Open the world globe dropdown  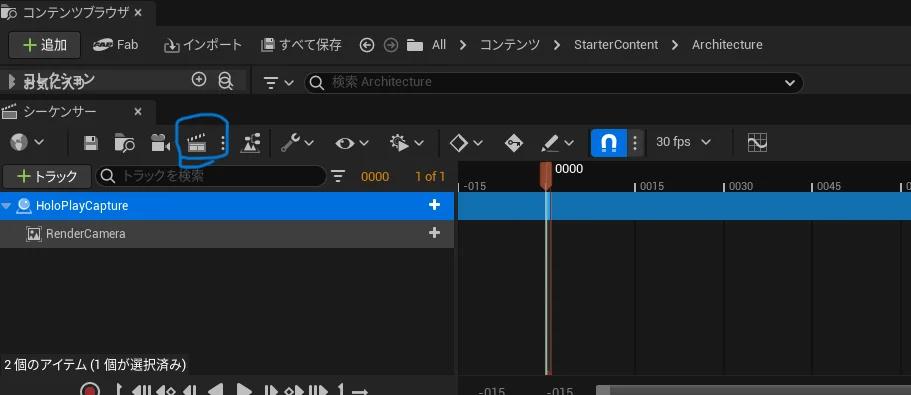(27, 142)
